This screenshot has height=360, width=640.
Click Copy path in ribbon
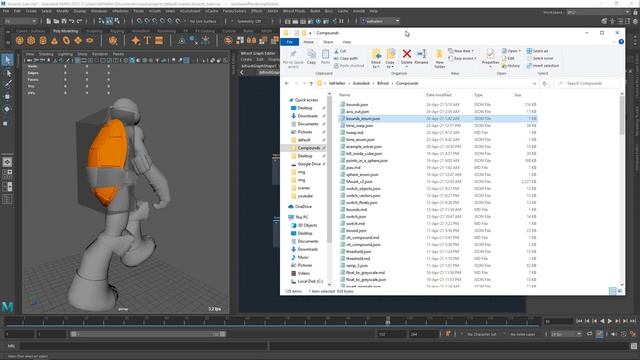click(346, 58)
